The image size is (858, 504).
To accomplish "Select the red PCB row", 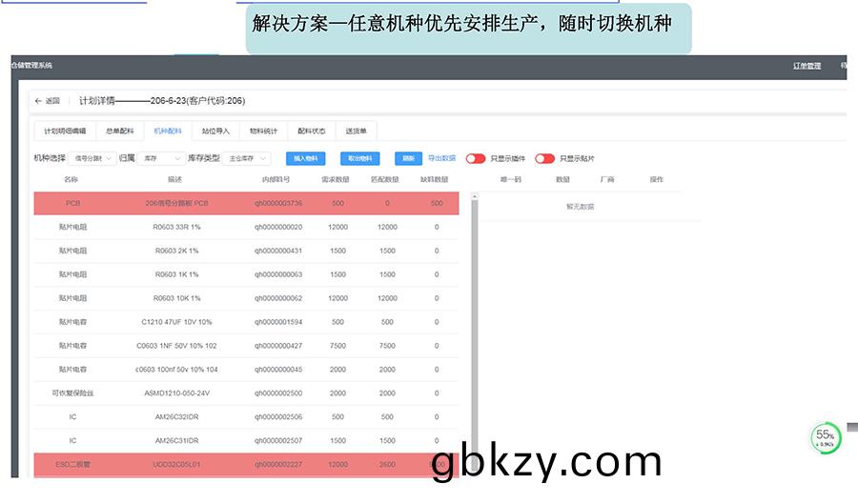I will click(x=246, y=203).
